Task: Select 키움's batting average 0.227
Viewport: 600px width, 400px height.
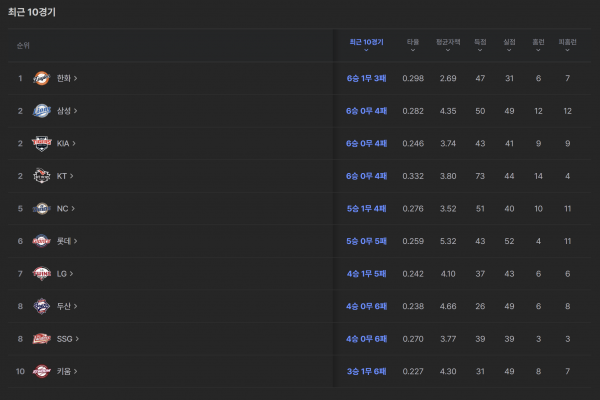Action: click(413, 371)
